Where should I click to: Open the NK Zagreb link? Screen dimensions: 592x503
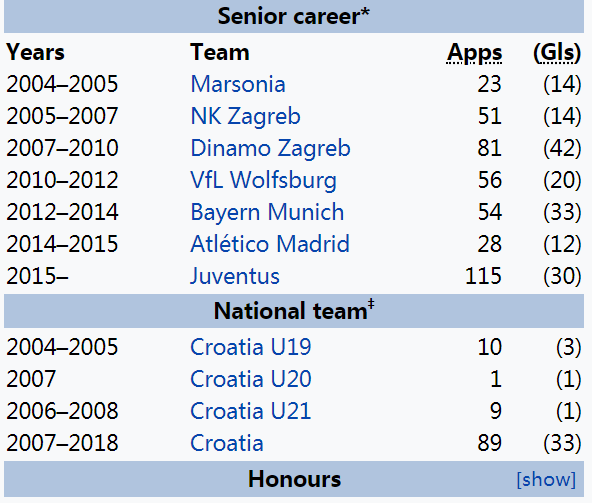pyautogui.click(x=245, y=116)
